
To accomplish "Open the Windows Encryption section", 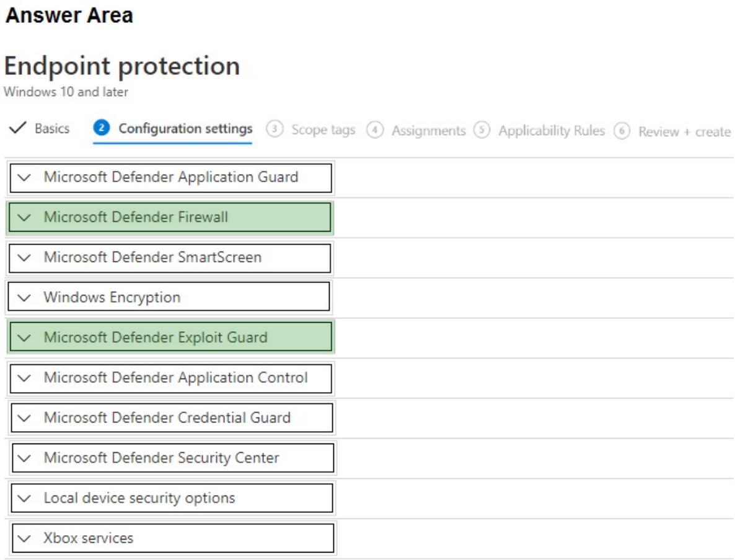I will 169,297.
